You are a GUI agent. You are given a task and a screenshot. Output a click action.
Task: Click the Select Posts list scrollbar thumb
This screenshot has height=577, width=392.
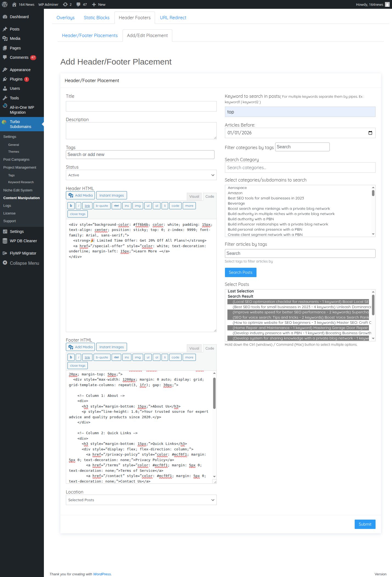point(373,305)
